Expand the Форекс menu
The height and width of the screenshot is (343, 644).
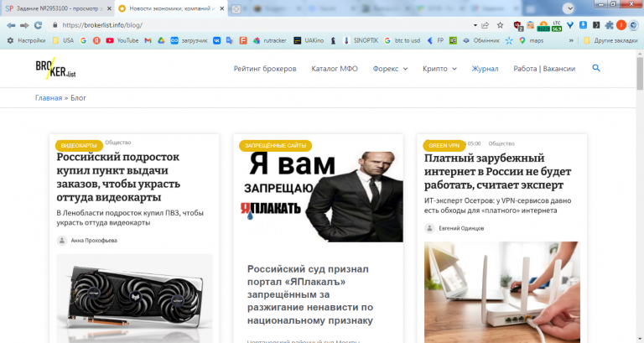pyautogui.click(x=390, y=69)
